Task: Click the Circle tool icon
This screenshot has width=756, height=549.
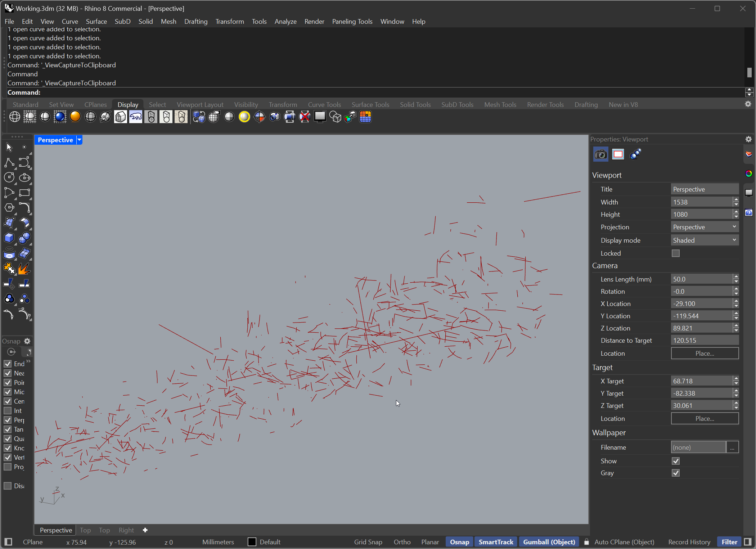Action: pyautogui.click(x=9, y=177)
